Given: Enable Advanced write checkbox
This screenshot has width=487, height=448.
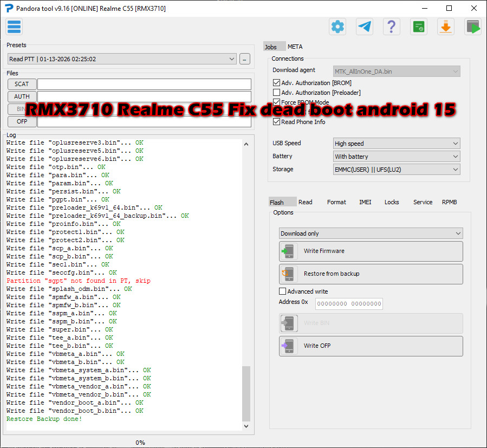Looking at the screenshot, I should [282, 291].
